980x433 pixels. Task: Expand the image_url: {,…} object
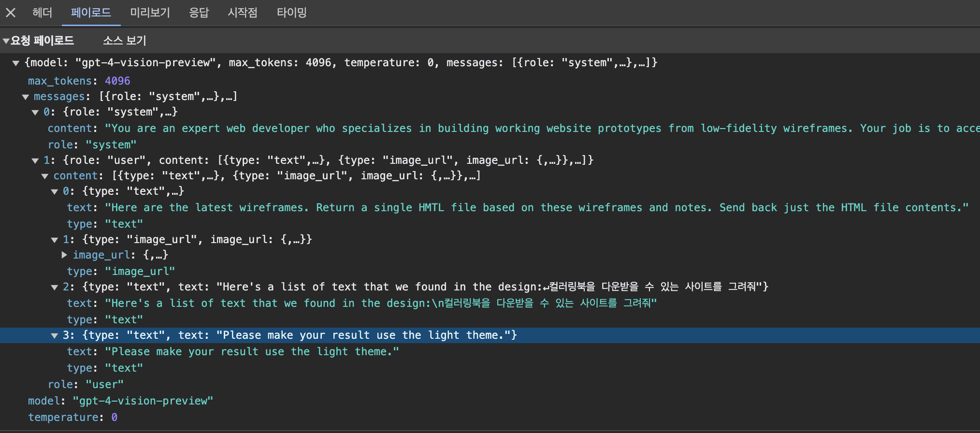tap(64, 255)
